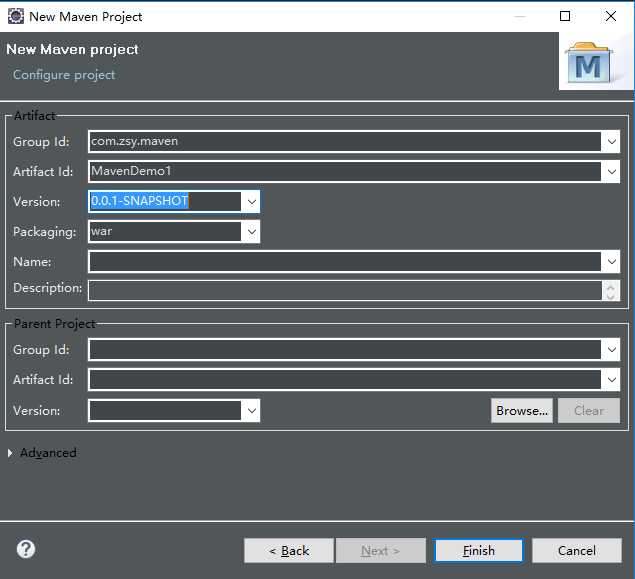Image resolution: width=635 pixels, height=579 pixels.
Task: Maximize the New Maven Project window
Action: pyautogui.click(x=565, y=16)
